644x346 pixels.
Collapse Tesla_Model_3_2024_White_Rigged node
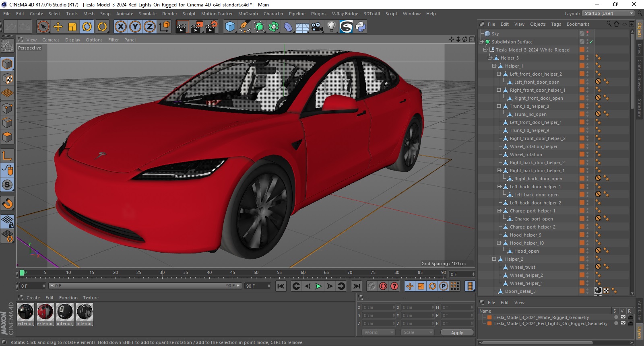pyautogui.click(x=485, y=50)
